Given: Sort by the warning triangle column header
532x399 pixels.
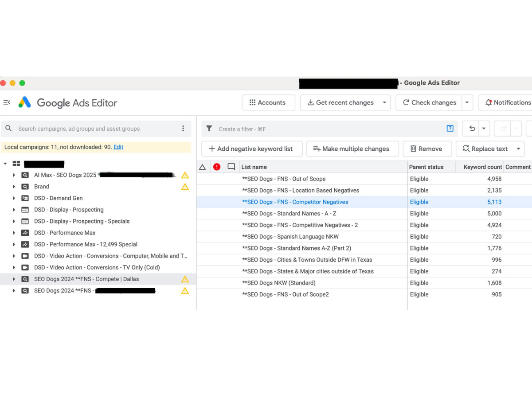Looking at the screenshot, I should [202, 167].
